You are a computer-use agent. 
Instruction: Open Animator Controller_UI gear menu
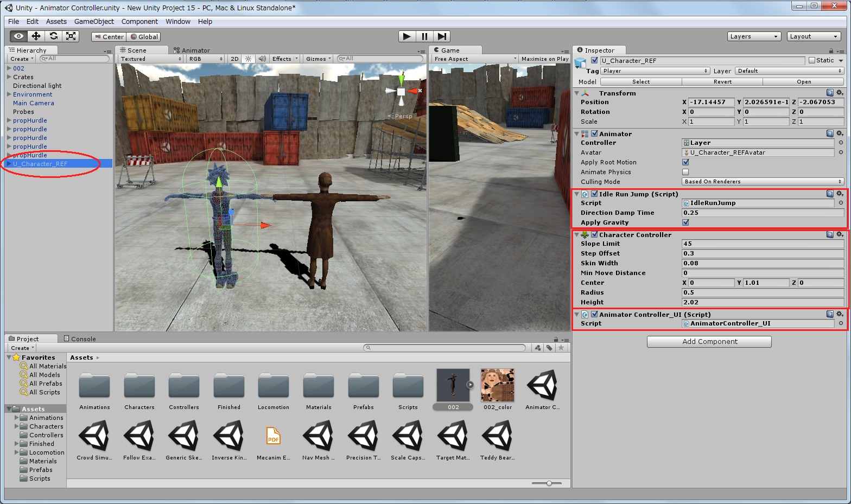click(840, 314)
